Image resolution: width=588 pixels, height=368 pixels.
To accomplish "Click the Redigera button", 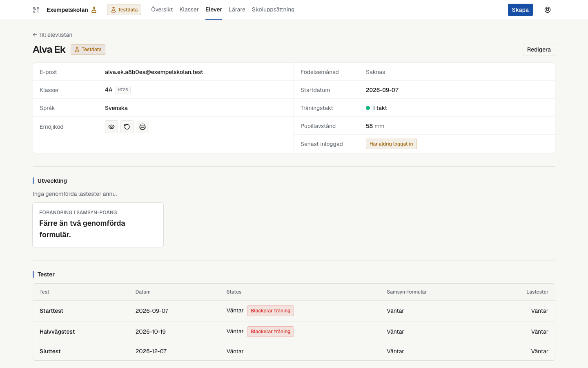I will pos(539,49).
